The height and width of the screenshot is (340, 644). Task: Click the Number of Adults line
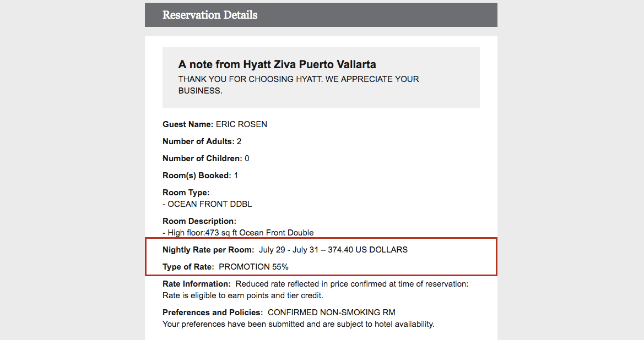202,141
